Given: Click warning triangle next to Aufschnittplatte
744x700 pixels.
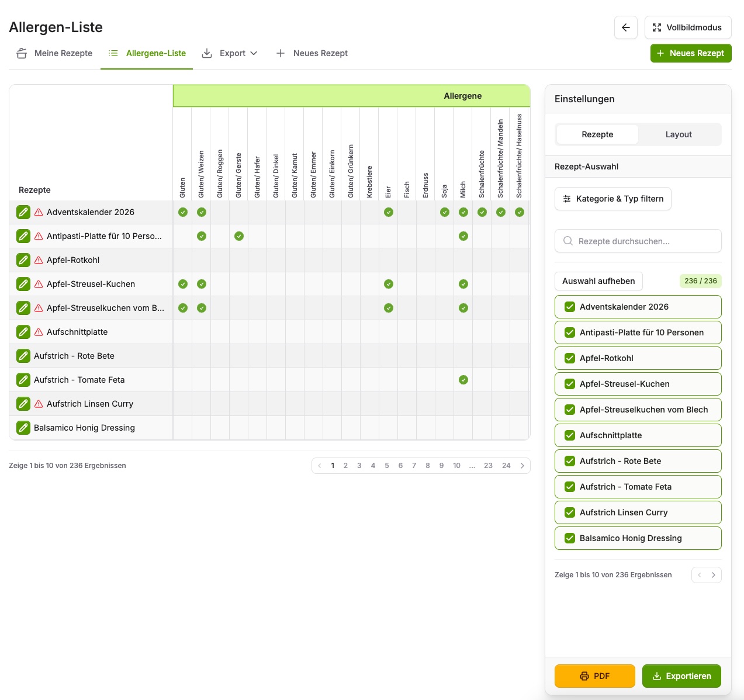Looking at the screenshot, I should [x=39, y=332].
